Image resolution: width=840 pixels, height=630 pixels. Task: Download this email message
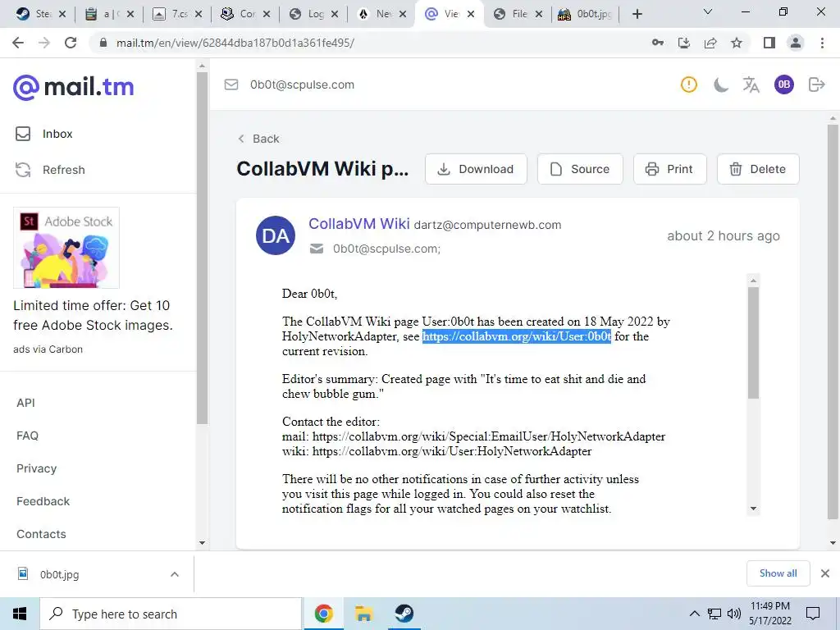click(x=476, y=169)
